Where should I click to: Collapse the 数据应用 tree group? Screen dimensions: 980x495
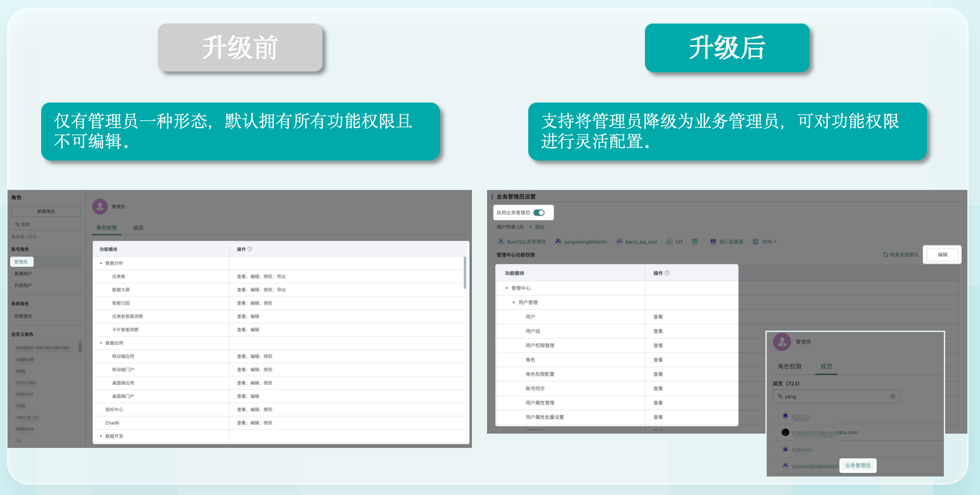point(101,343)
